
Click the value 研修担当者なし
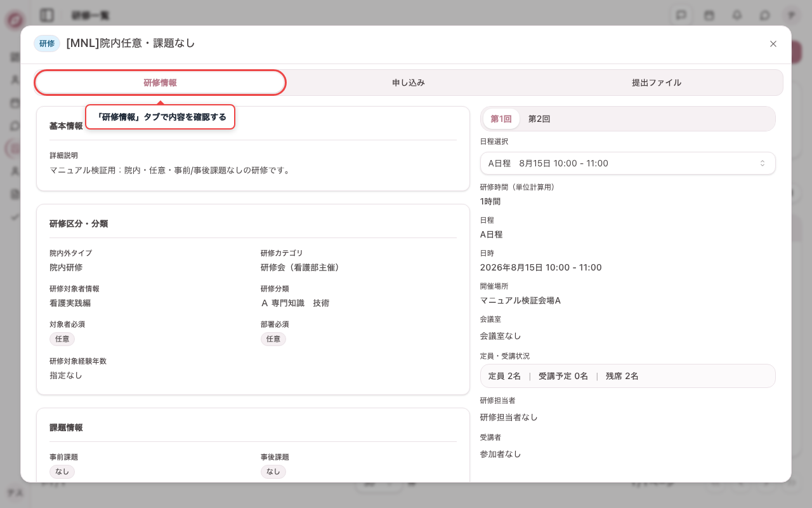(509, 417)
